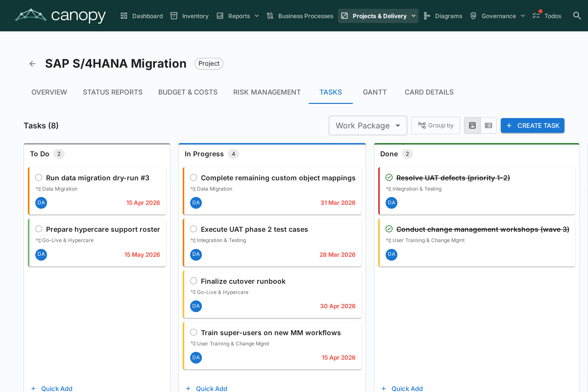This screenshot has height=392, width=588.
Task: Click the Diagrams tree icon
Action: click(x=427, y=16)
